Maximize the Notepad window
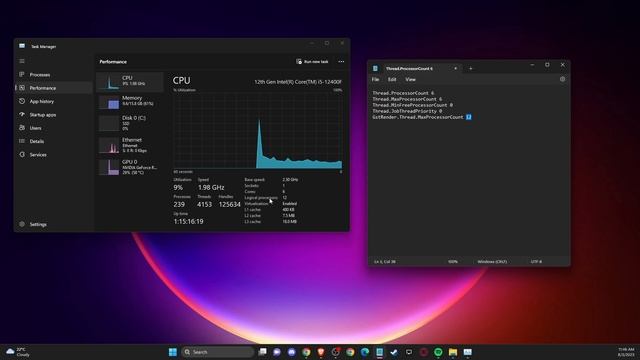The height and width of the screenshot is (360, 640). pos(547,65)
